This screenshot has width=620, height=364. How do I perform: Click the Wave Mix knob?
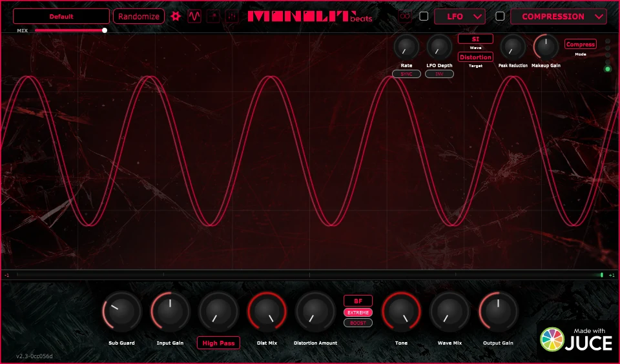[x=449, y=312]
